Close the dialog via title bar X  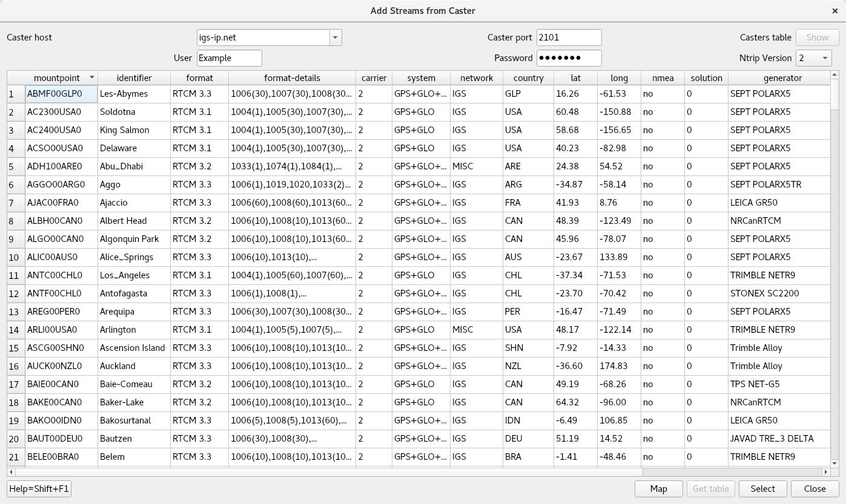tap(836, 11)
